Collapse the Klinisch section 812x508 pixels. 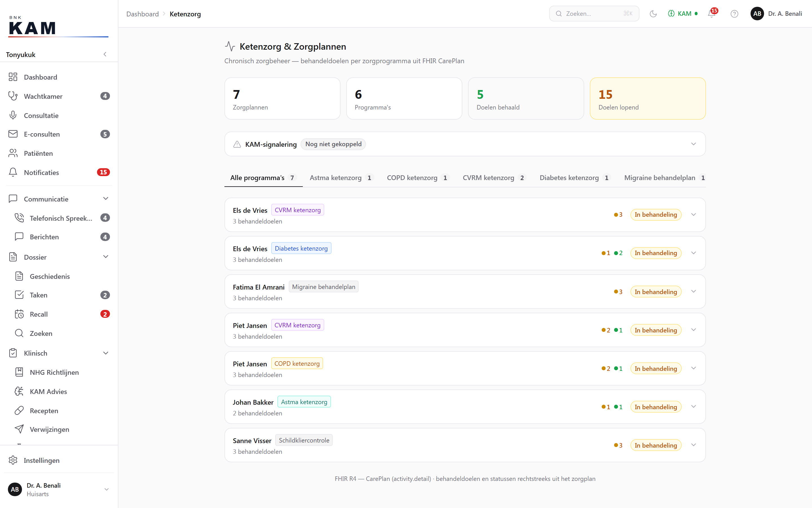pos(59,353)
